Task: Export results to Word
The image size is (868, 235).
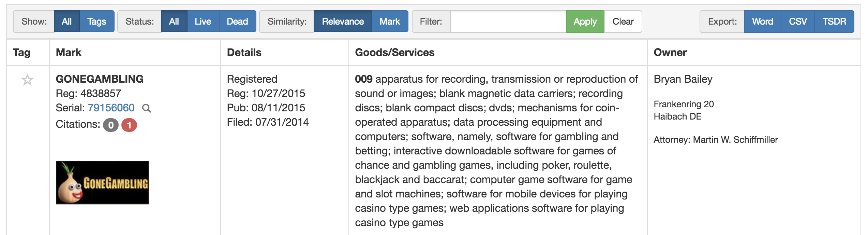Action: (x=762, y=22)
